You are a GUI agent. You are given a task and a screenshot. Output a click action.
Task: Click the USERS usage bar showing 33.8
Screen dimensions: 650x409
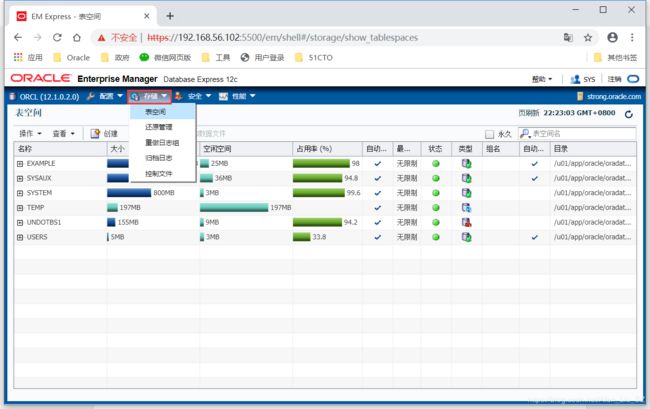[x=302, y=237]
